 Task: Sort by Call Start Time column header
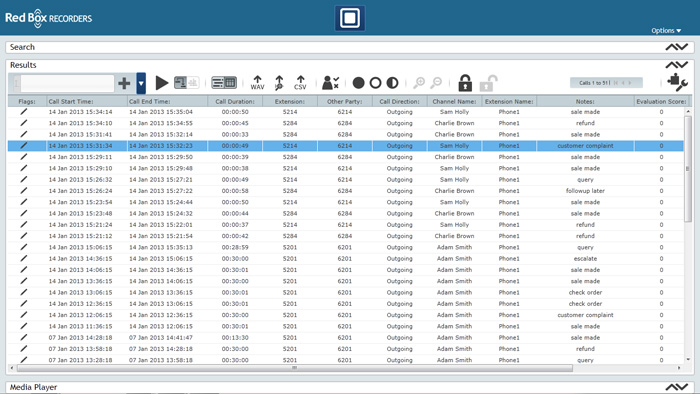(x=87, y=101)
